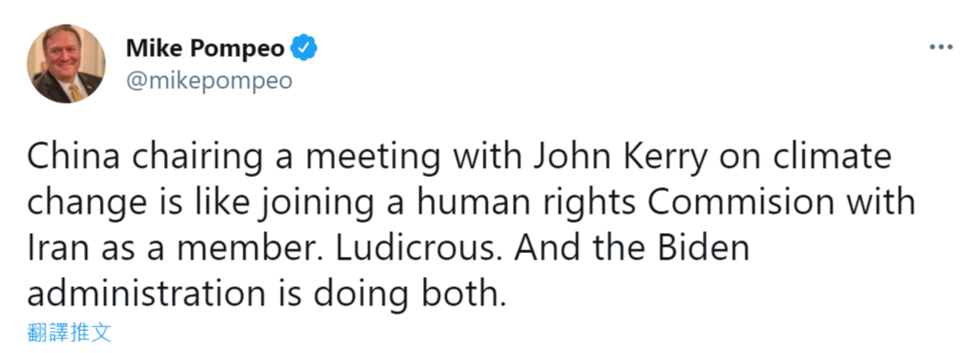Viewport: 980px width, 353px height.
Task: Click the Mike Pompeo display name
Action: pyautogui.click(x=205, y=49)
